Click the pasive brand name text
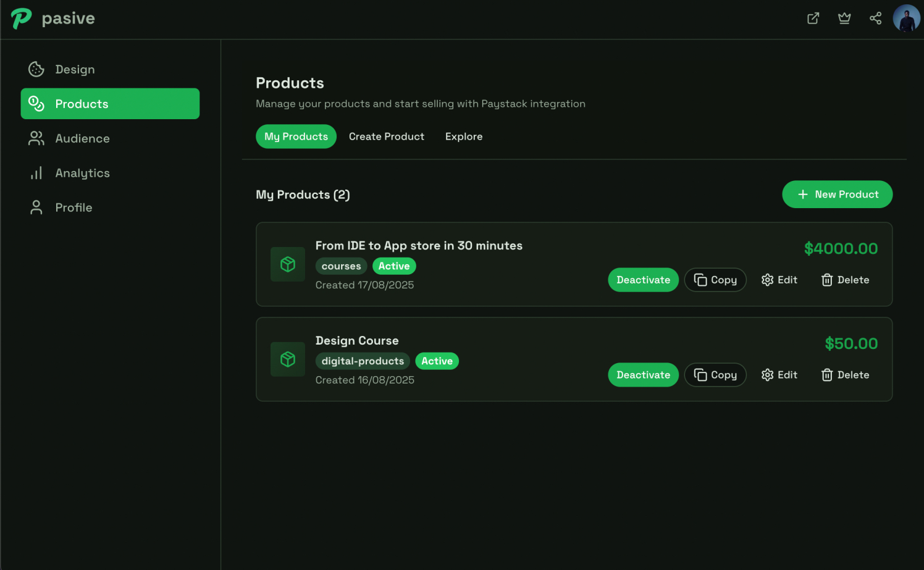 pyautogui.click(x=68, y=19)
